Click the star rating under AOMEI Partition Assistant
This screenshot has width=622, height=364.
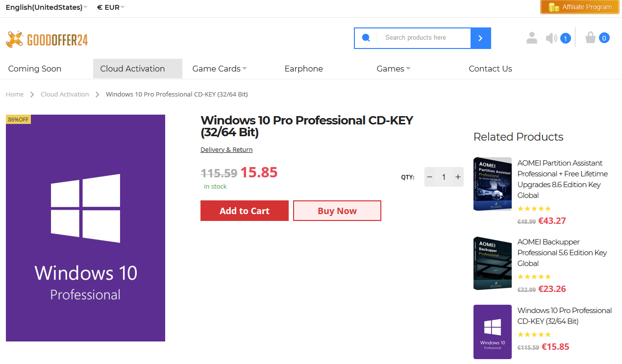tap(534, 208)
